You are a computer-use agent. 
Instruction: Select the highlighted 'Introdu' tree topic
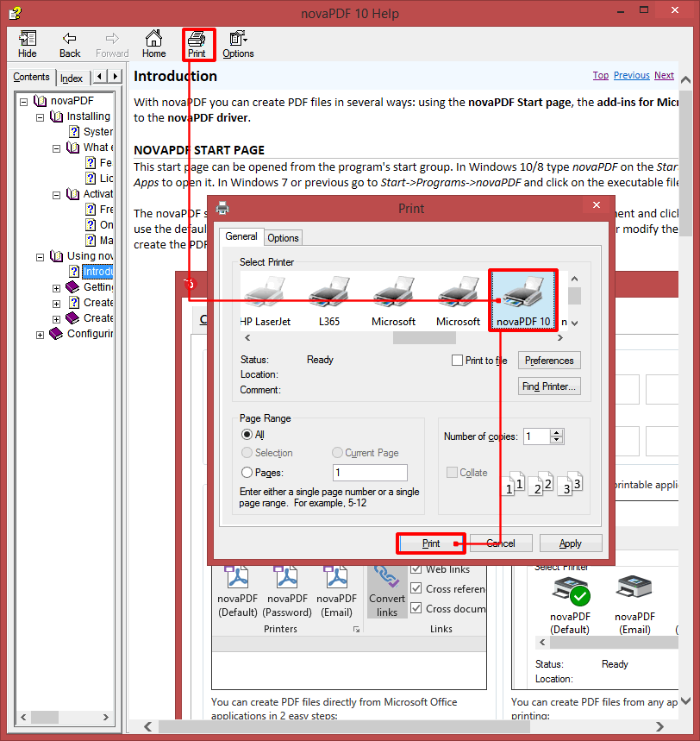click(97, 271)
